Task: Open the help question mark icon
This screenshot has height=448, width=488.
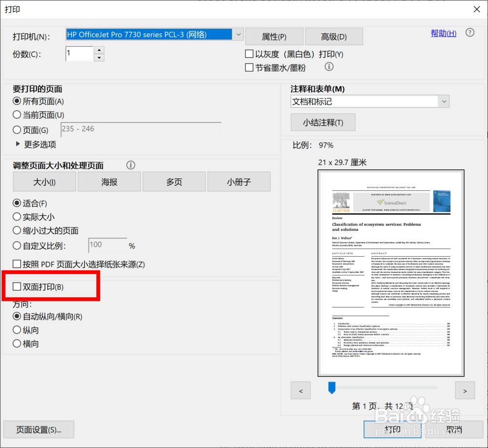Action: coord(469,32)
